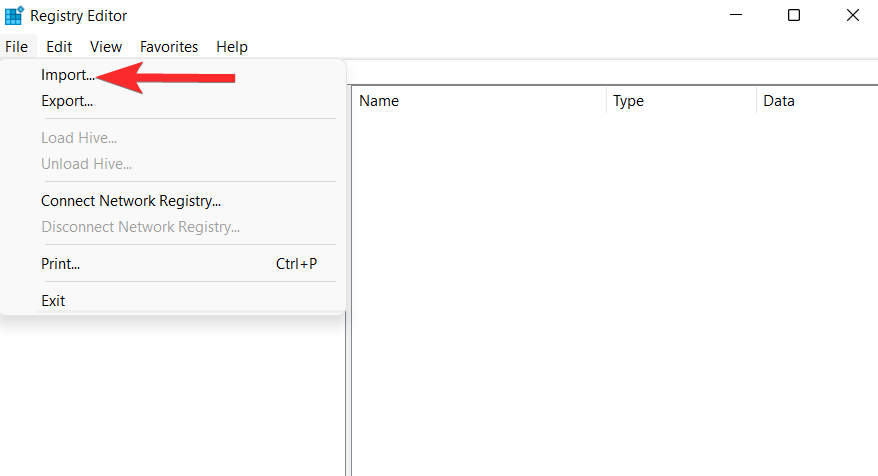878x476 pixels.
Task: Open the Favorites menu
Action: tap(169, 47)
